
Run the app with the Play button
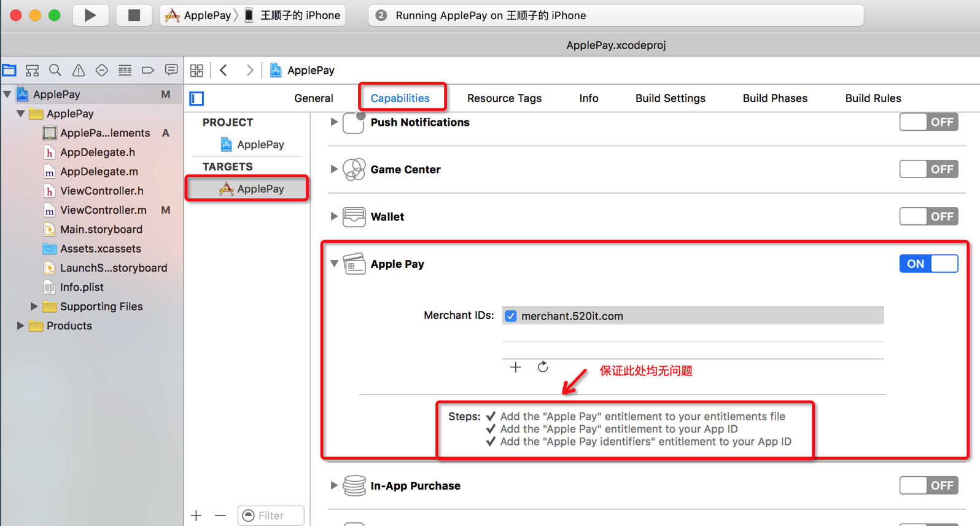(90, 15)
